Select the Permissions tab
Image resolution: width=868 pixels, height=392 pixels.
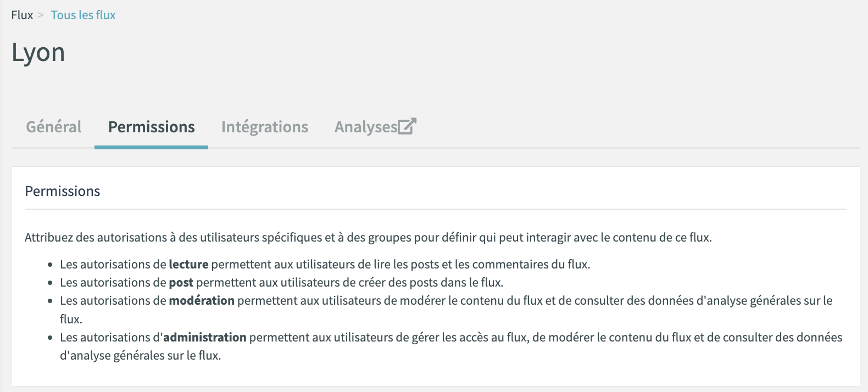click(152, 127)
